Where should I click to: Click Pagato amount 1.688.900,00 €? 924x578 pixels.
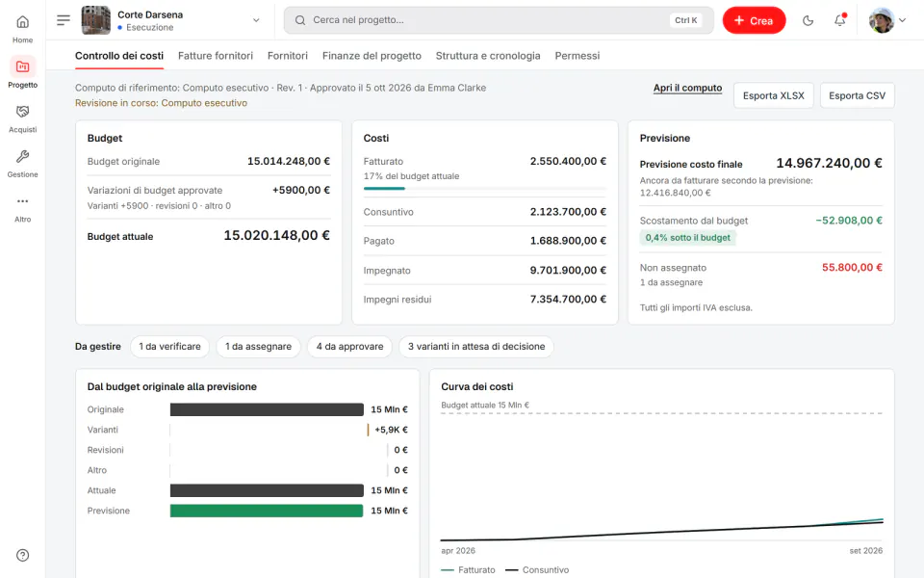[x=568, y=241]
